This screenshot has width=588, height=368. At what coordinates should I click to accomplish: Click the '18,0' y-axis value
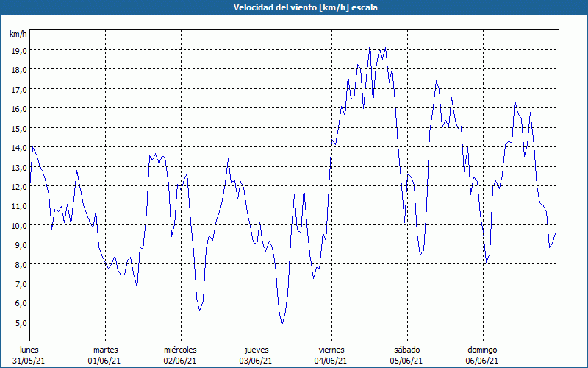click(19, 70)
